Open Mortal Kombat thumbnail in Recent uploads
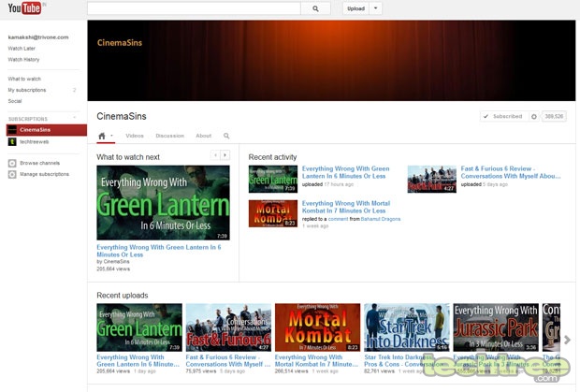This screenshot has height=392, width=580. pyautogui.click(x=317, y=327)
